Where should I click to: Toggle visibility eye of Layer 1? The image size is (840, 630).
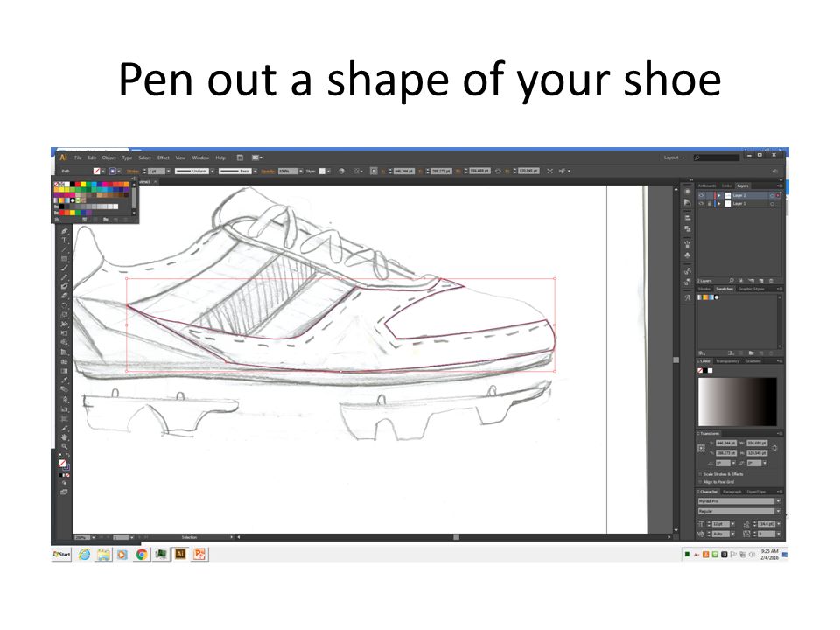click(701, 204)
